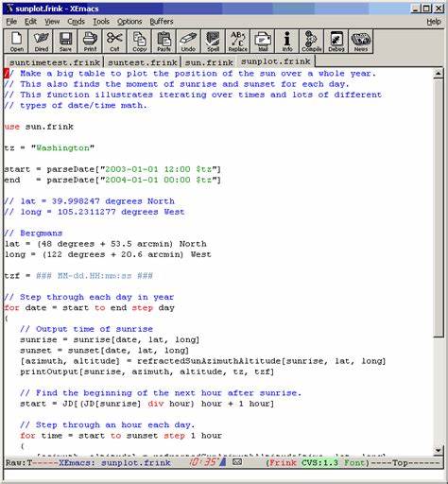This screenshot has width=448, height=484.
Task: Click the Open file toolbar icon
Action: pos(16,42)
